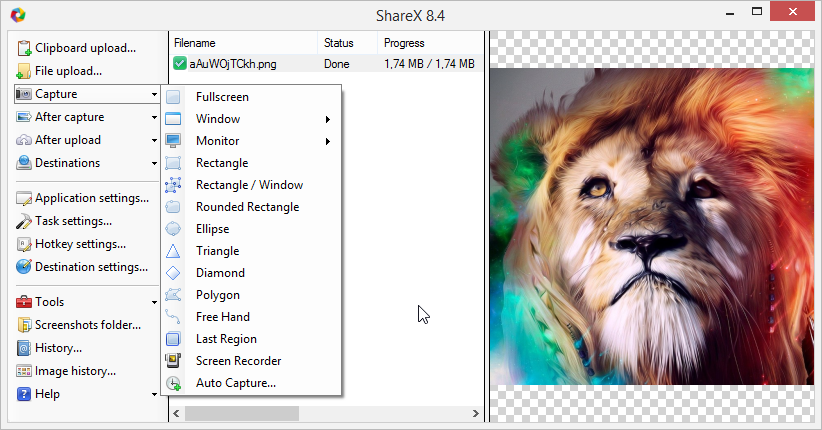Image resolution: width=822 pixels, height=430 pixels.
Task: Expand the Help dropdown arrow
Action: [x=154, y=394]
